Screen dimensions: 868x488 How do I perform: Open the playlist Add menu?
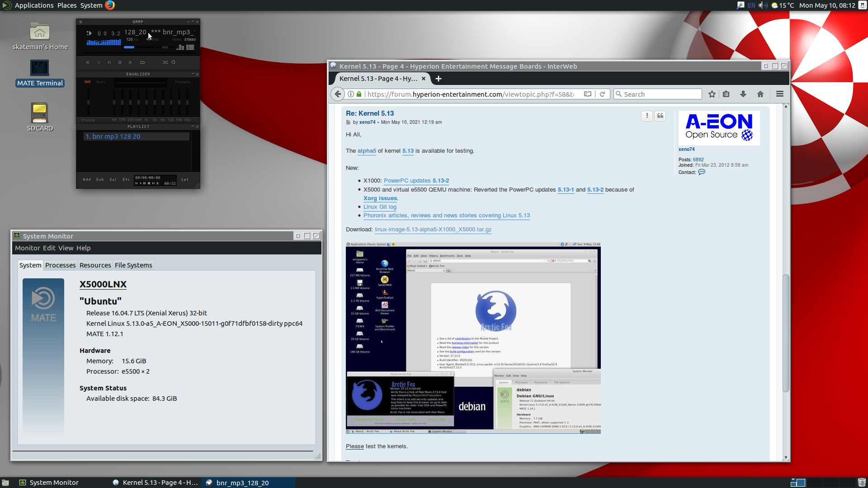tap(87, 179)
